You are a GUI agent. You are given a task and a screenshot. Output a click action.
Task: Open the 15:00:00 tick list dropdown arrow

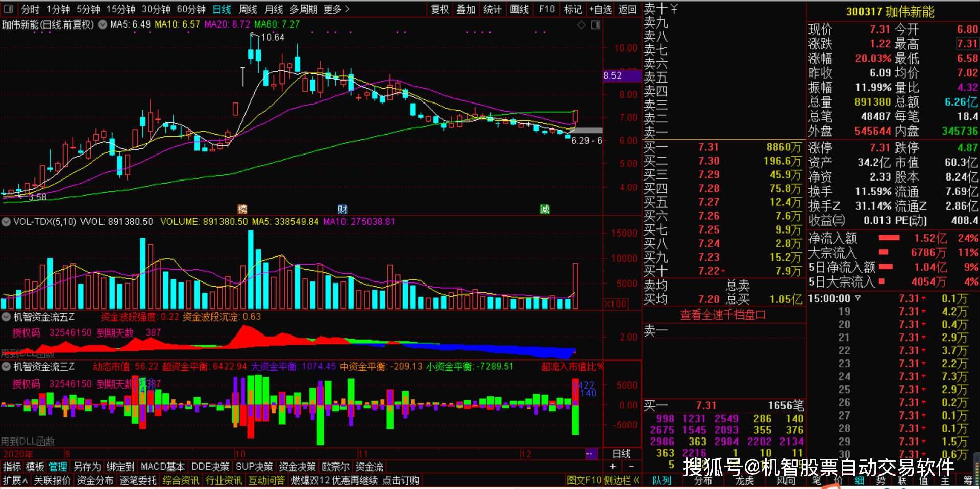pos(858,298)
